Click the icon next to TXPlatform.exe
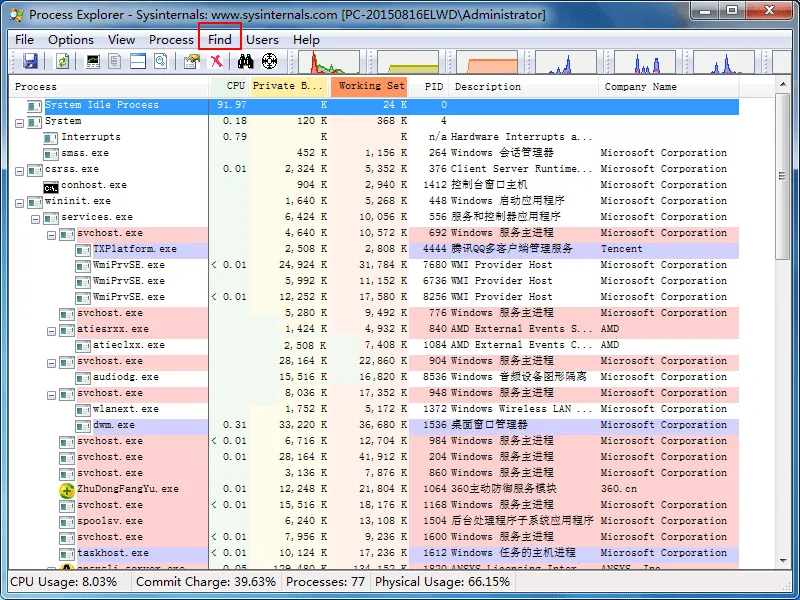The image size is (800, 600). [83, 250]
